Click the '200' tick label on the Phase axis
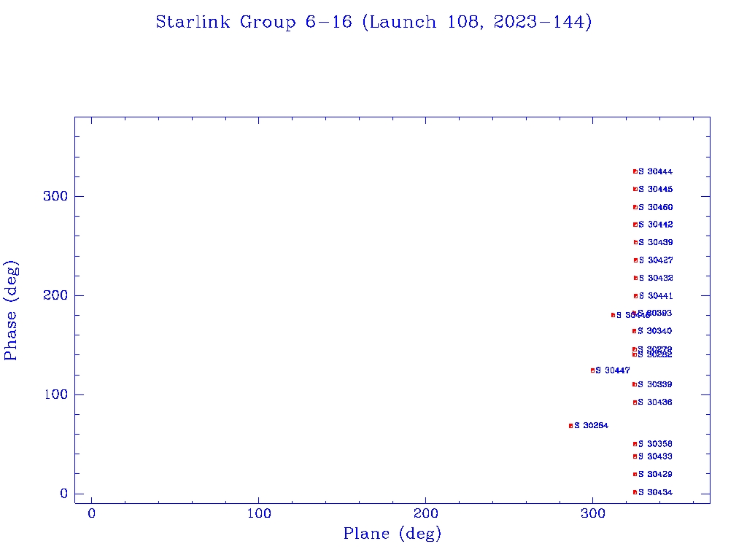 55,295
